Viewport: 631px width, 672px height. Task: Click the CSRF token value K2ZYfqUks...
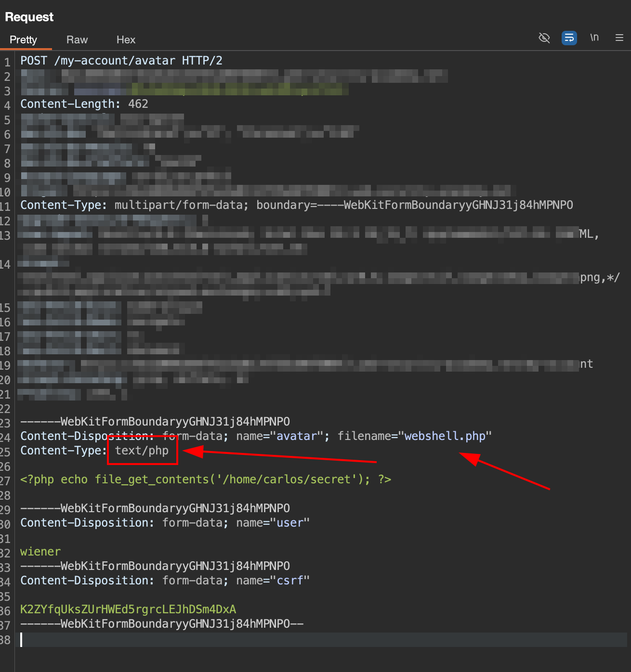[x=128, y=609]
